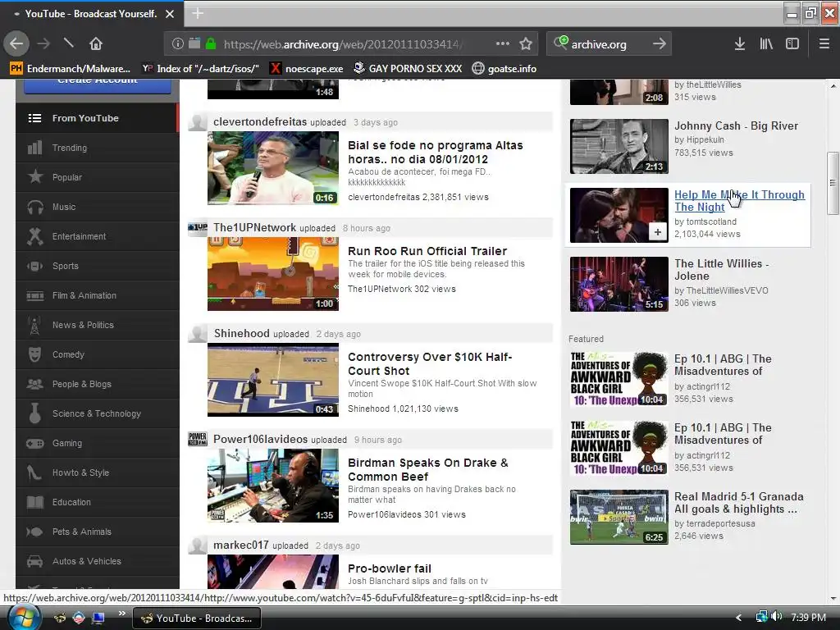Click the green padlock security icon
The image size is (840, 630).
[x=211, y=44]
